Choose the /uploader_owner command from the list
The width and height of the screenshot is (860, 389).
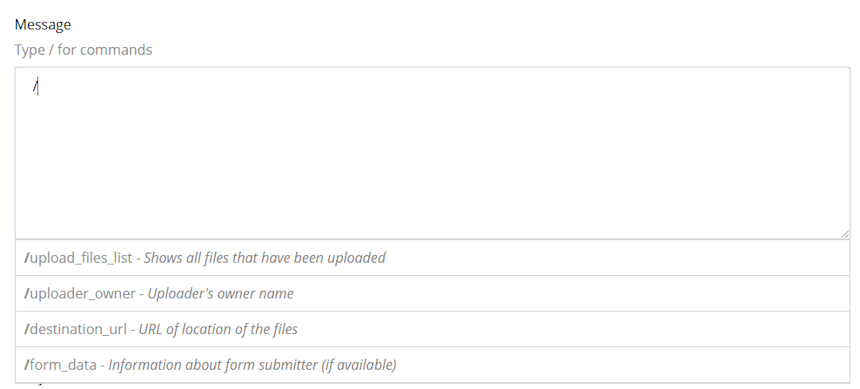(433, 294)
